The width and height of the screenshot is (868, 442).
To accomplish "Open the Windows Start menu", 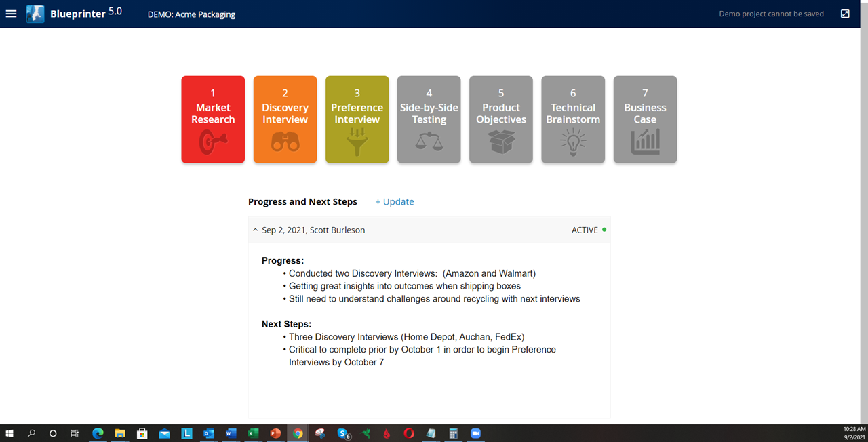I will click(10, 433).
